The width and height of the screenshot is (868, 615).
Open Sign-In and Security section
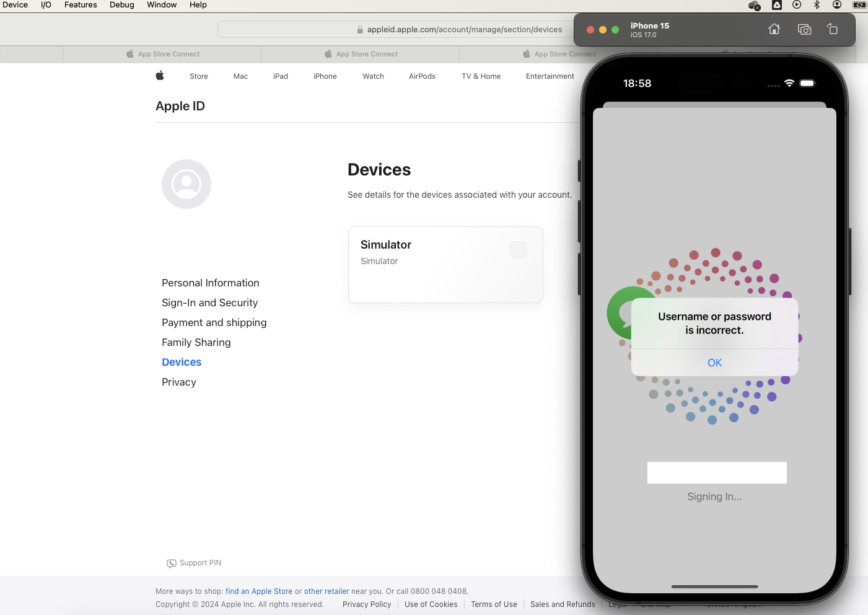(210, 303)
